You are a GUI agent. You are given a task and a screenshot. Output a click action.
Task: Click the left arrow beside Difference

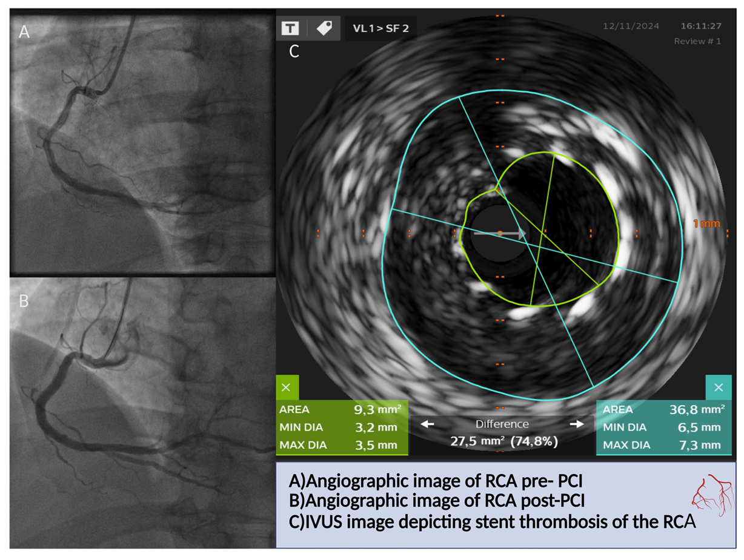point(427,424)
